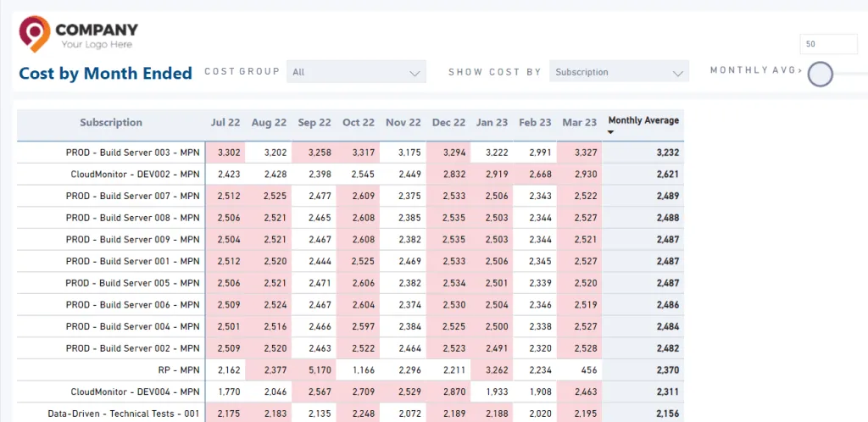Click the Nov 22 column header
Viewport: 868px width, 422px height.
403,123
